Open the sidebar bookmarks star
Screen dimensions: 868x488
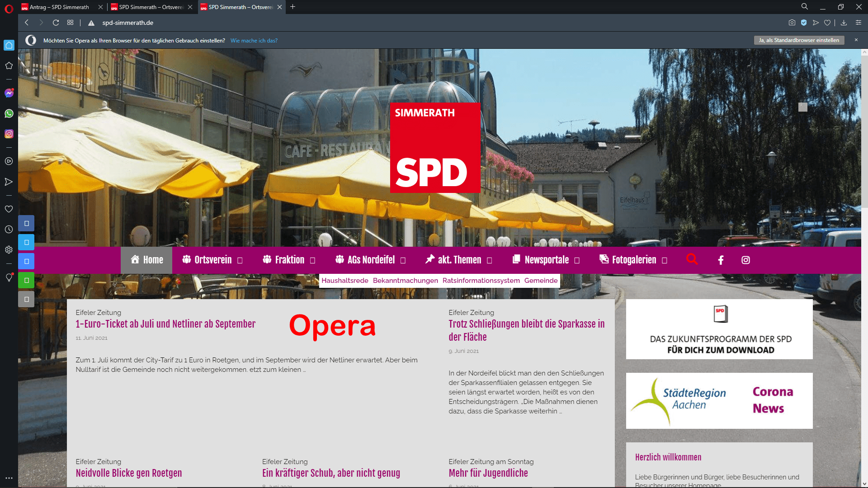coord(9,66)
